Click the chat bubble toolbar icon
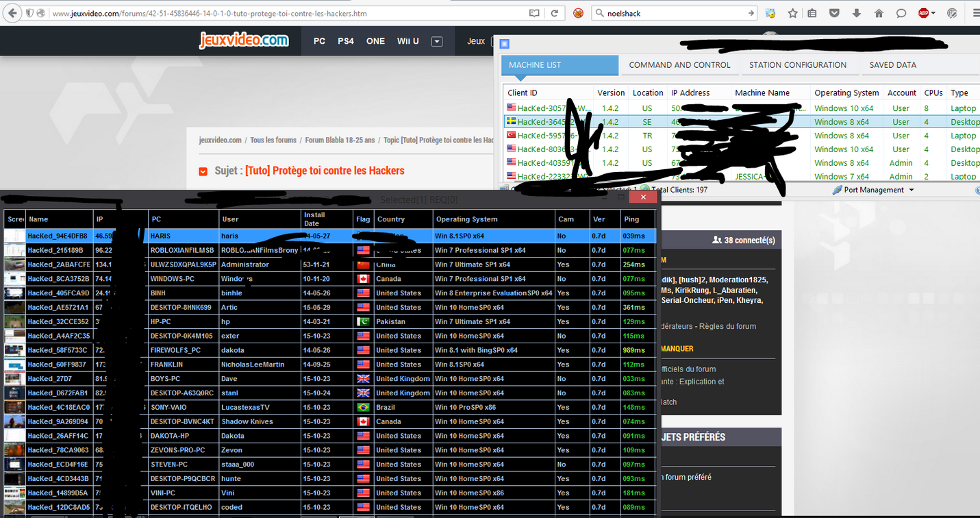This screenshot has height=518, width=980. [x=901, y=13]
